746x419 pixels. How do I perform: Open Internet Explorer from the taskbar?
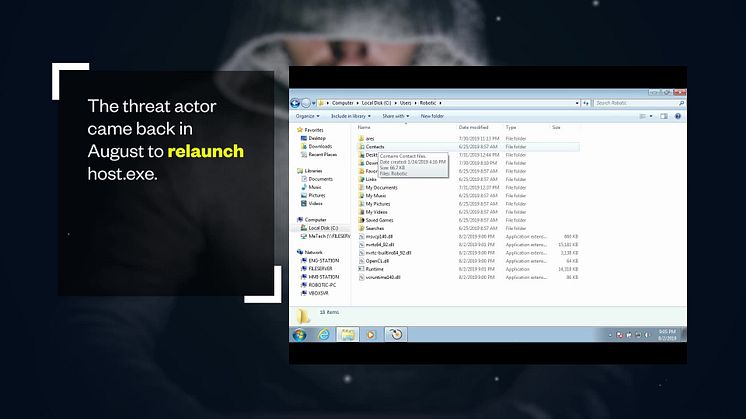pyautogui.click(x=324, y=335)
